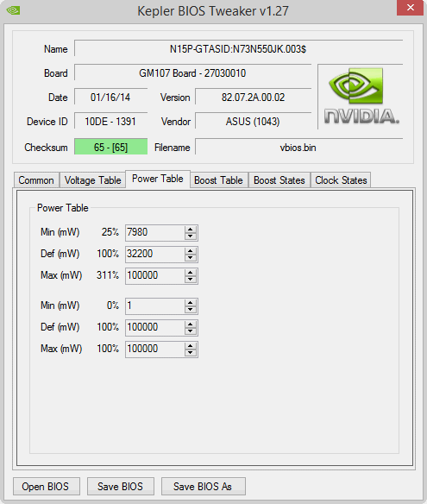This screenshot has height=504, width=427.
Task: Click the Name field N15P-GTASID:N73N550JK.003$
Action: click(238, 48)
